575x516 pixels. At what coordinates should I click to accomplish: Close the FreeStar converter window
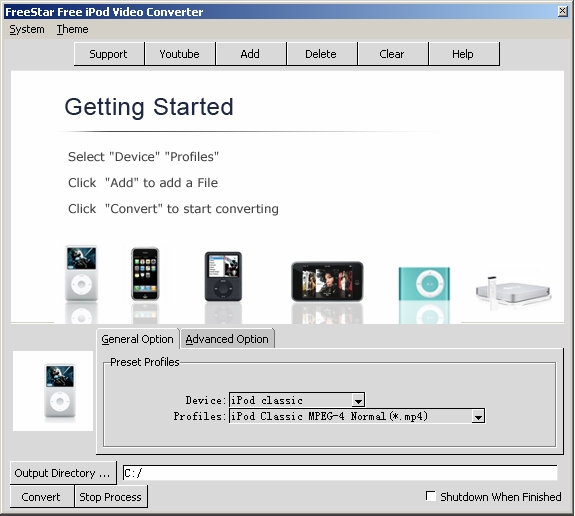563,11
